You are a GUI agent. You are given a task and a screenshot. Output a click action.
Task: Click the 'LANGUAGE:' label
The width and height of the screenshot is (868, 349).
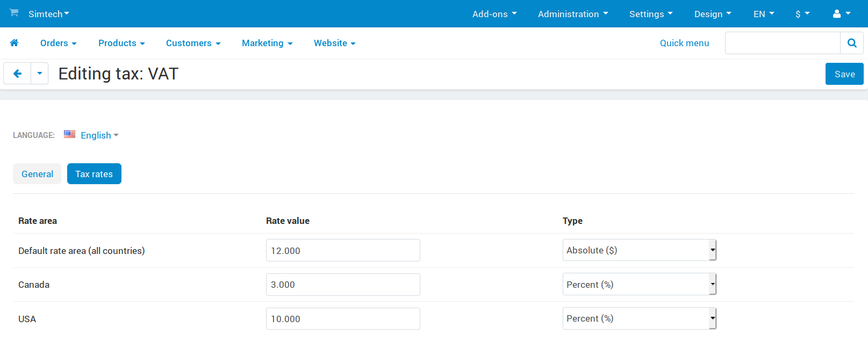(34, 135)
